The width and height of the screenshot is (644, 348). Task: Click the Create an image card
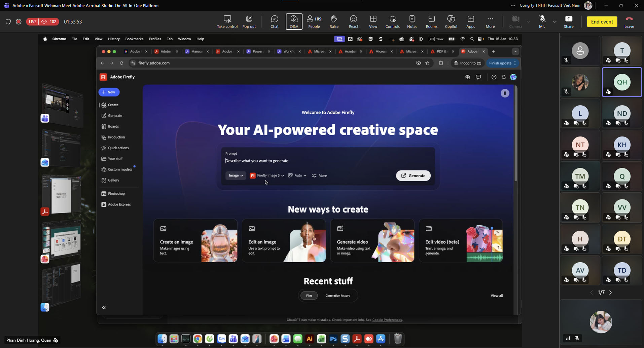coord(195,240)
